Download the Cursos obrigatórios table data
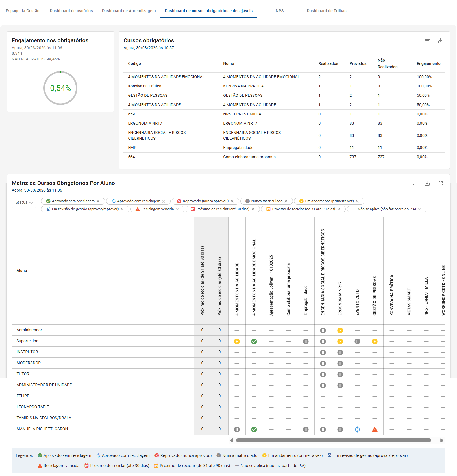Image resolution: width=457 pixels, height=476 pixels. 441,41
